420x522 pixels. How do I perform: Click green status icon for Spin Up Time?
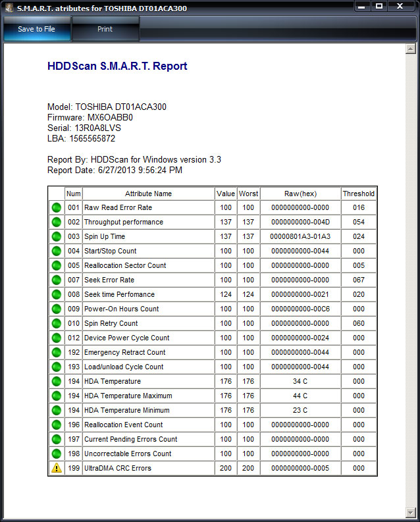pos(57,237)
